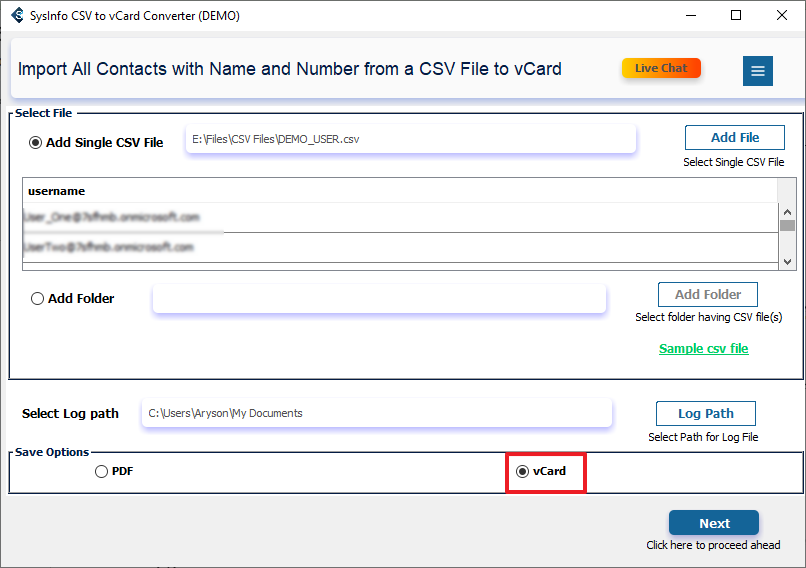This screenshot has width=806, height=568.
Task: Choose the vCard save option
Action: pos(522,471)
